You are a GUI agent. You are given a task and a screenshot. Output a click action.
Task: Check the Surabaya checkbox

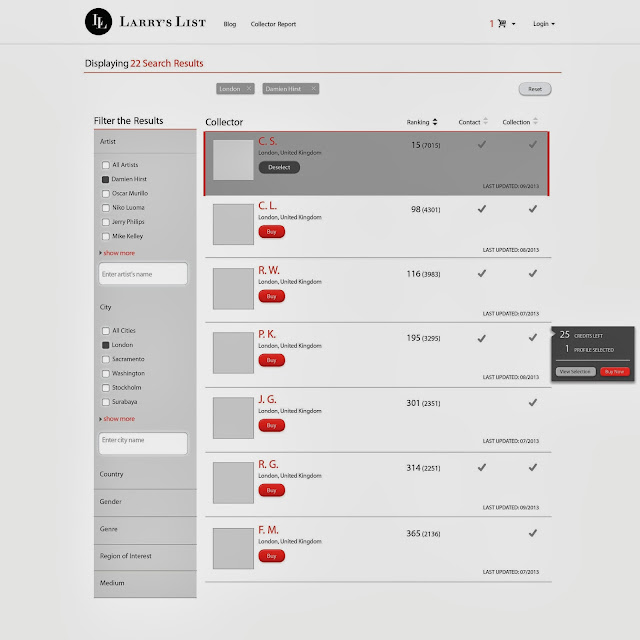[x=106, y=402]
